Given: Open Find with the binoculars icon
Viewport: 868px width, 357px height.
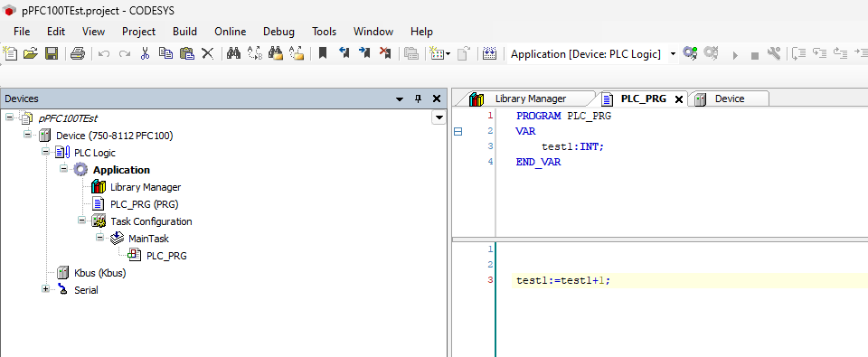Looking at the screenshot, I should (x=233, y=53).
